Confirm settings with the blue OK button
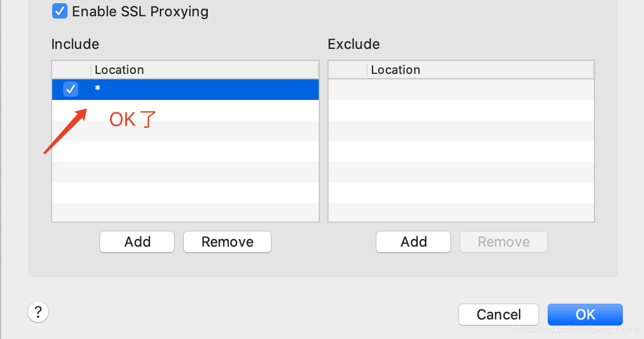644x339 pixels. coord(585,315)
